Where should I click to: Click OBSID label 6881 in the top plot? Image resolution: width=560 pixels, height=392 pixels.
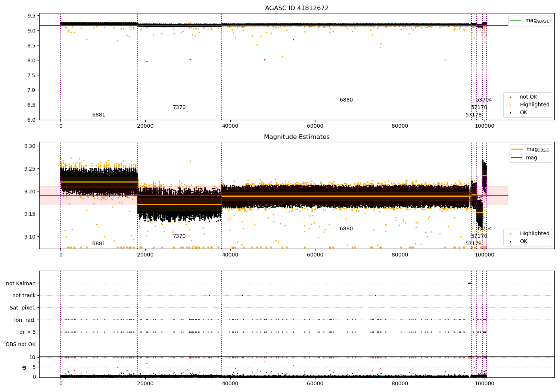tap(99, 115)
